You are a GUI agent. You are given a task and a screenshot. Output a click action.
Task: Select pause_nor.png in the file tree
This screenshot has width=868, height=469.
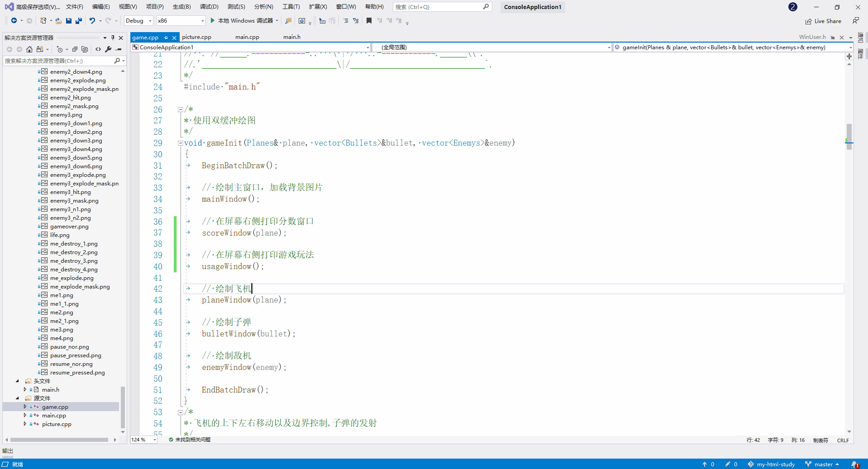70,346
